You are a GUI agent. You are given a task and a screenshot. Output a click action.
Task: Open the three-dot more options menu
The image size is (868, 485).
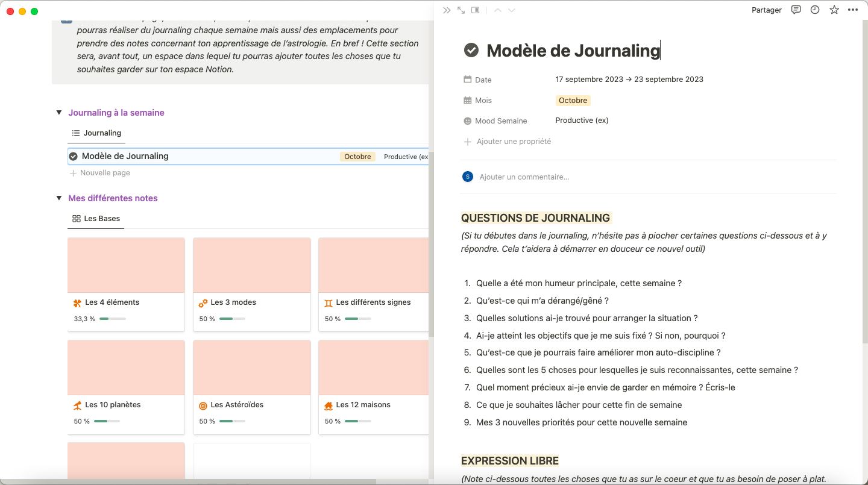tap(852, 10)
